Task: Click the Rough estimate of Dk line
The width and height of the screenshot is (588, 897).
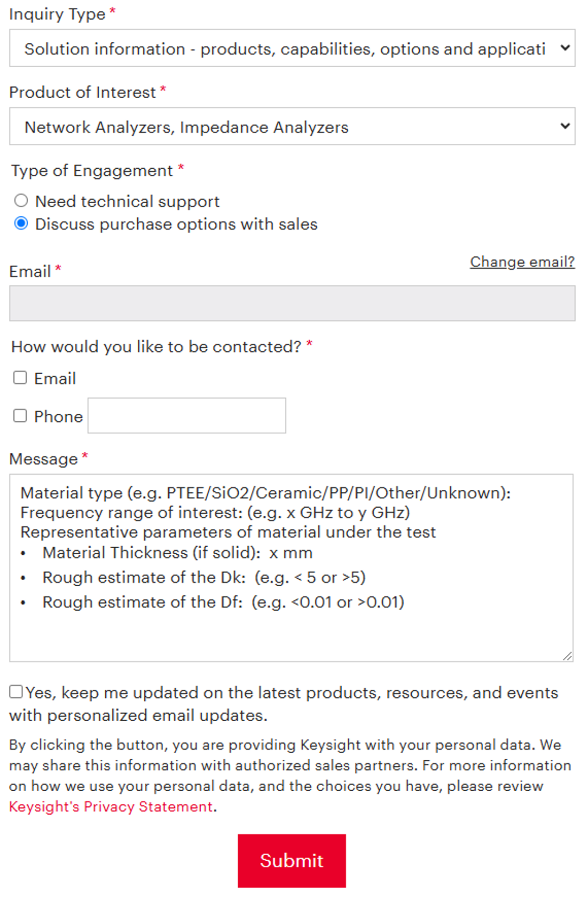Action: pos(204,577)
